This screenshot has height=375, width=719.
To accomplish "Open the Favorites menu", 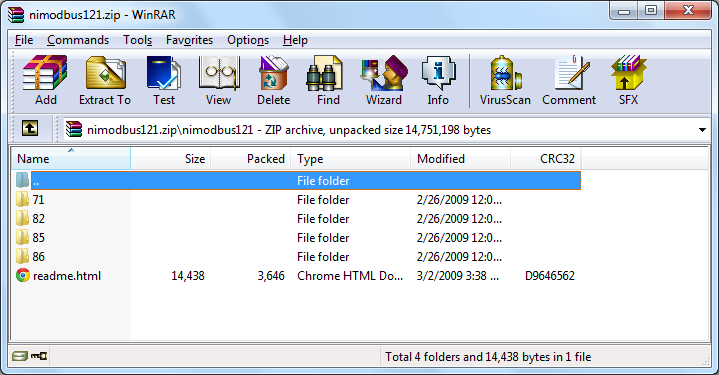I will tap(189, 40).
